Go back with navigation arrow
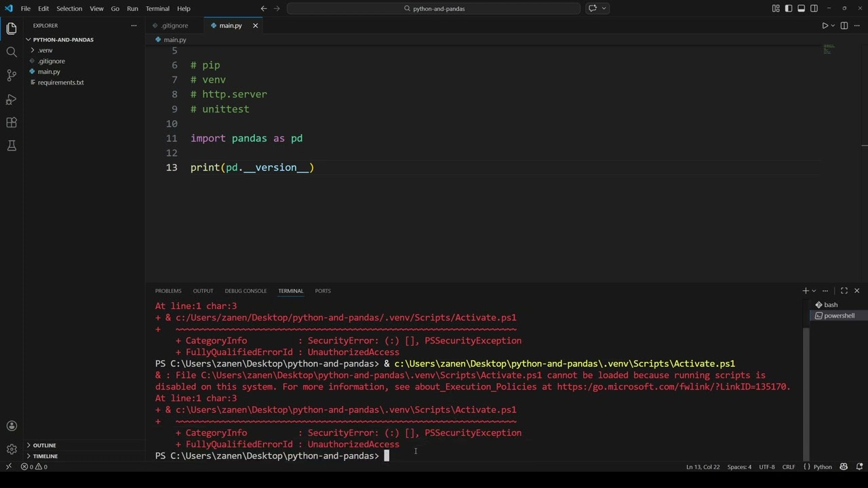Screen dimensions: 868x488 264,8
